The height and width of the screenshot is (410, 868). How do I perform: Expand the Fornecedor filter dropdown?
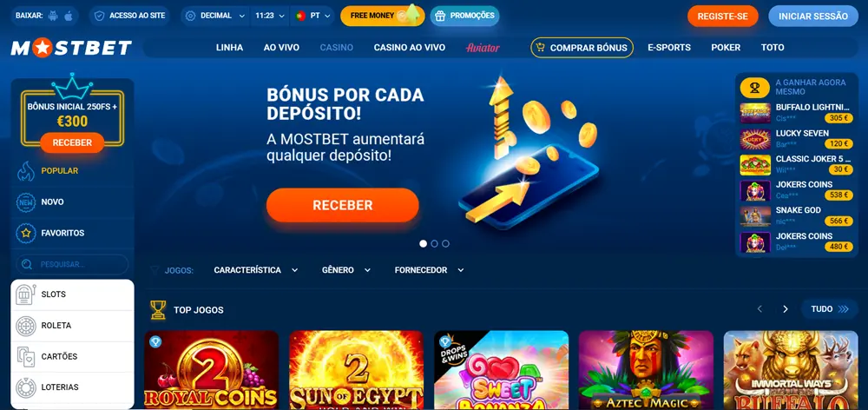(429, 270)
